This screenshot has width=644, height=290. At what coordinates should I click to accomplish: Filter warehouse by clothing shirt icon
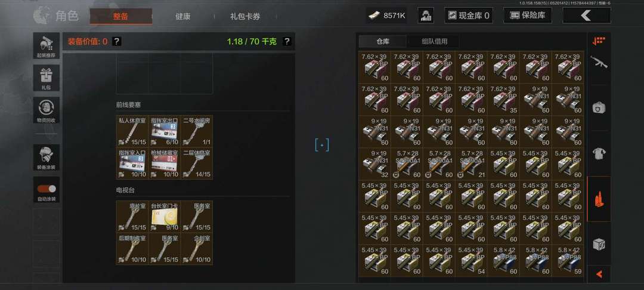(599, 153)
